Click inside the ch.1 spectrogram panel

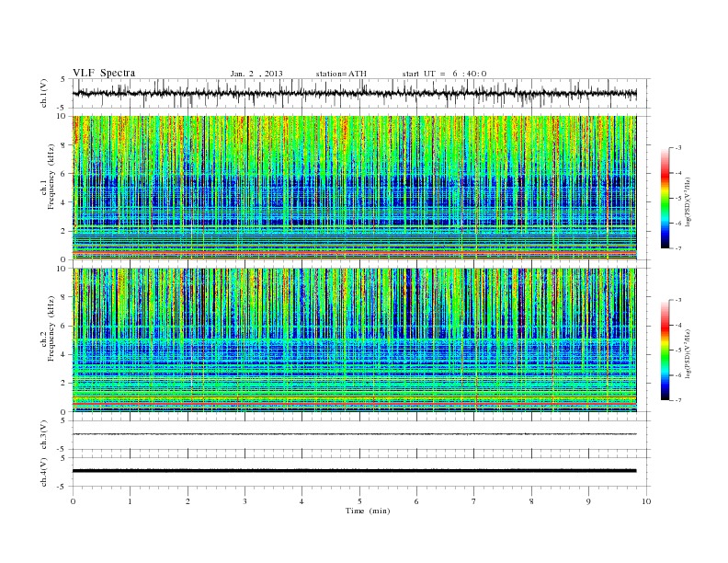point(354,187)
